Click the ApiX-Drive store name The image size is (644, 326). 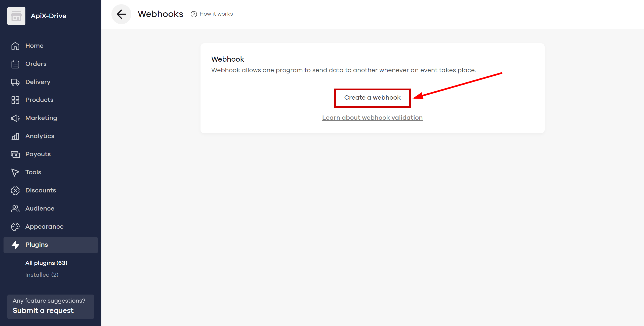point(49,16)
